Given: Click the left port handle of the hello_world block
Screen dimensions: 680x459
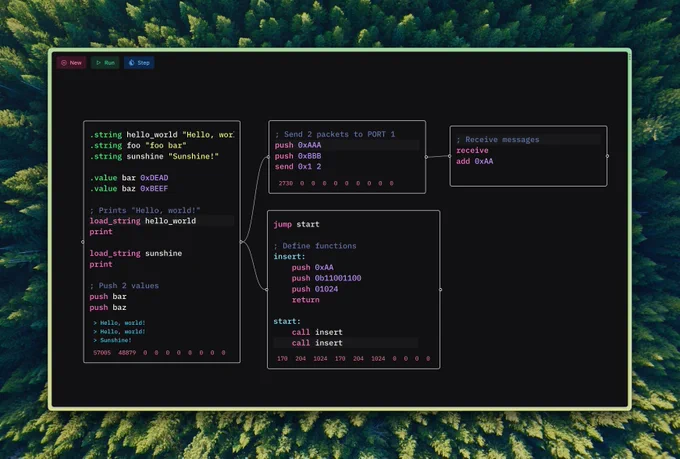Looking at the screenshot, I should [x=83, y=242].
